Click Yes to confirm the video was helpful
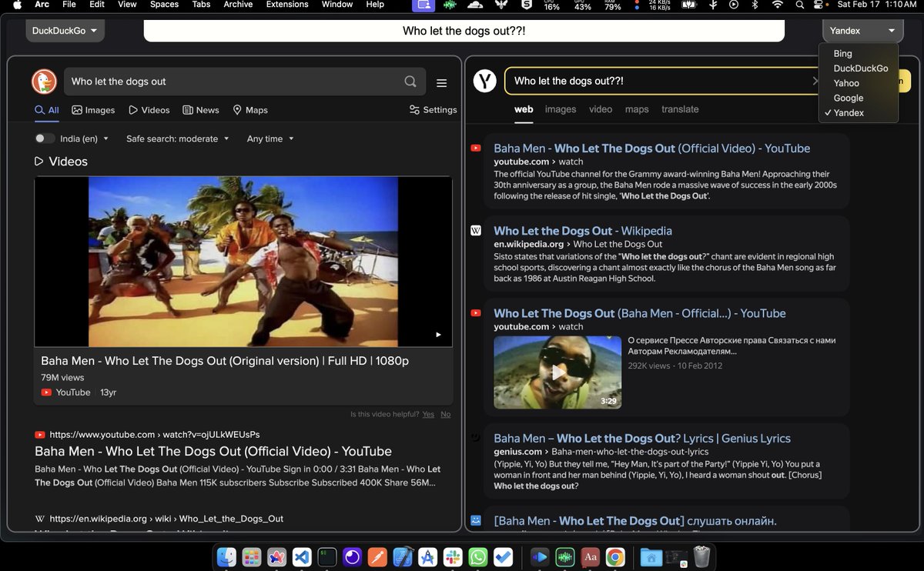Viewport: 924px width, 571px height. coord(428,414)
